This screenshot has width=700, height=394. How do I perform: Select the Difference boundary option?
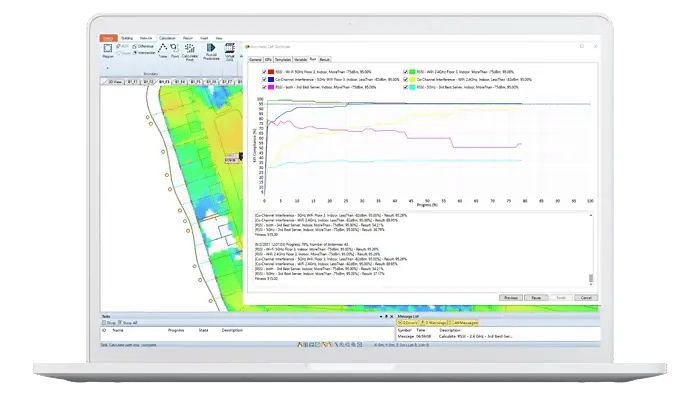(143, 46)
